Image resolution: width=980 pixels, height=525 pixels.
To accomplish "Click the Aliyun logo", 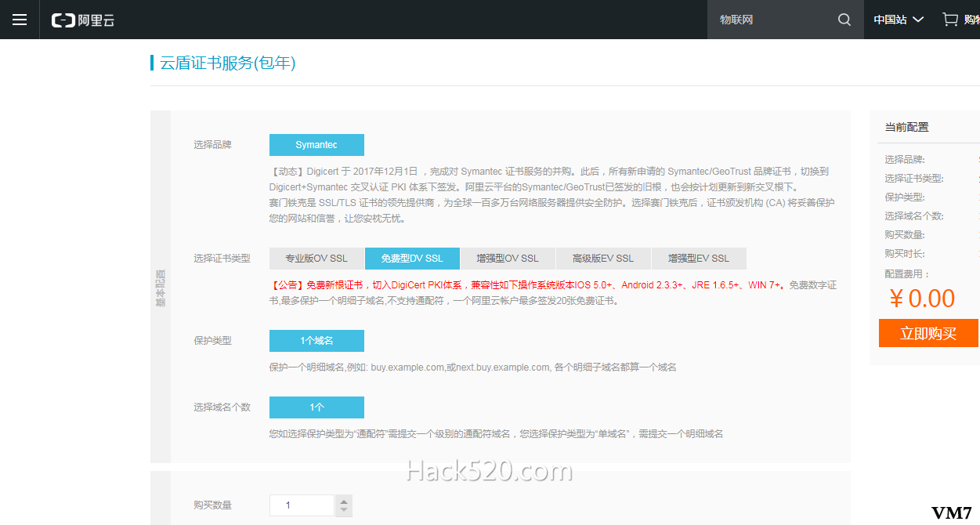I will coord(83,20).
